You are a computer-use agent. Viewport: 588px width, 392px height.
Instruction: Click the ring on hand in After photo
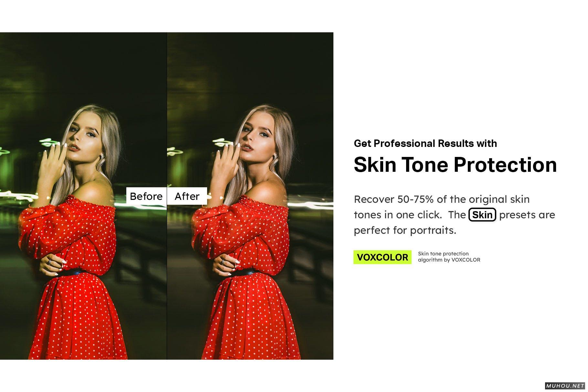click(223, 262)
